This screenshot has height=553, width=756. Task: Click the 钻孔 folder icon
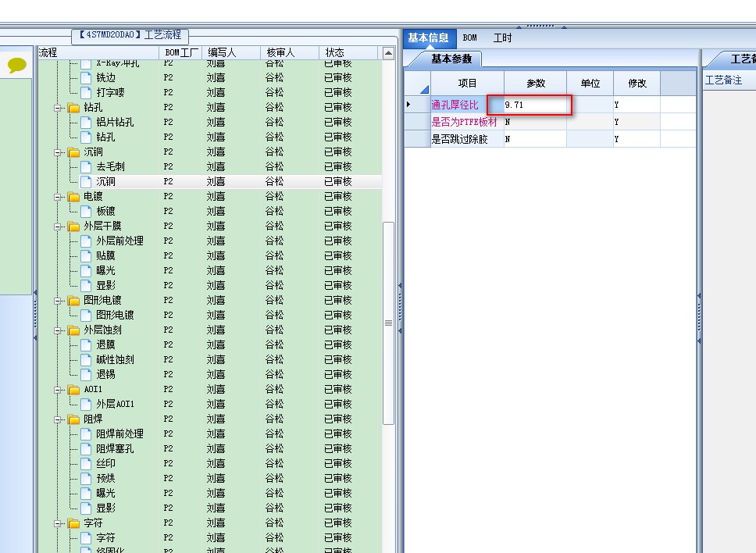pyautogui.click(x=73, y=108)
